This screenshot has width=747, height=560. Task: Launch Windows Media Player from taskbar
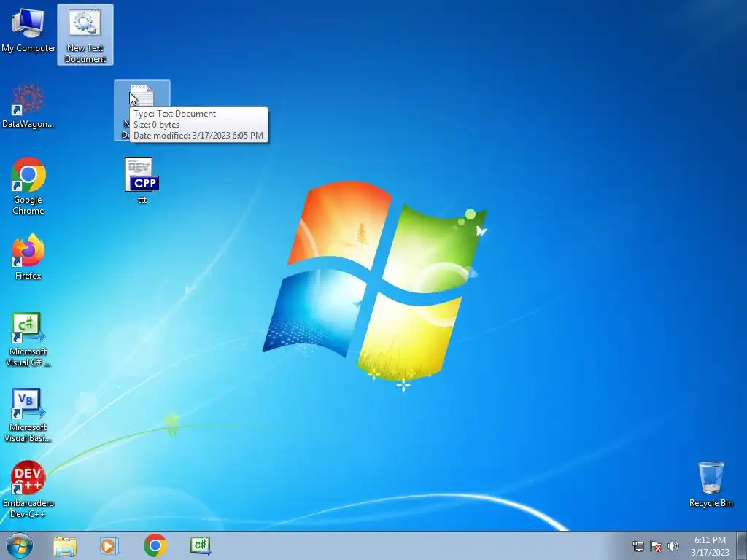tap(109, 546)
